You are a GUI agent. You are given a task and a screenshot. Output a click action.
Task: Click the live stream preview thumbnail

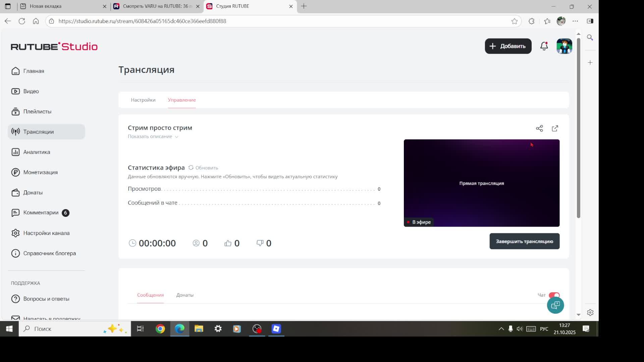pos(481,183)
